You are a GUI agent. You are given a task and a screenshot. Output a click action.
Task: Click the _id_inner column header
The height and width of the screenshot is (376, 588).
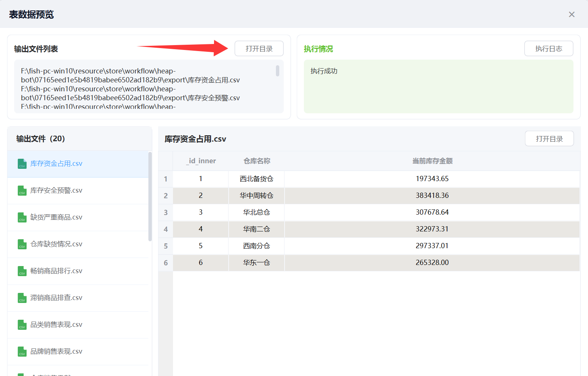click(201, 161)
